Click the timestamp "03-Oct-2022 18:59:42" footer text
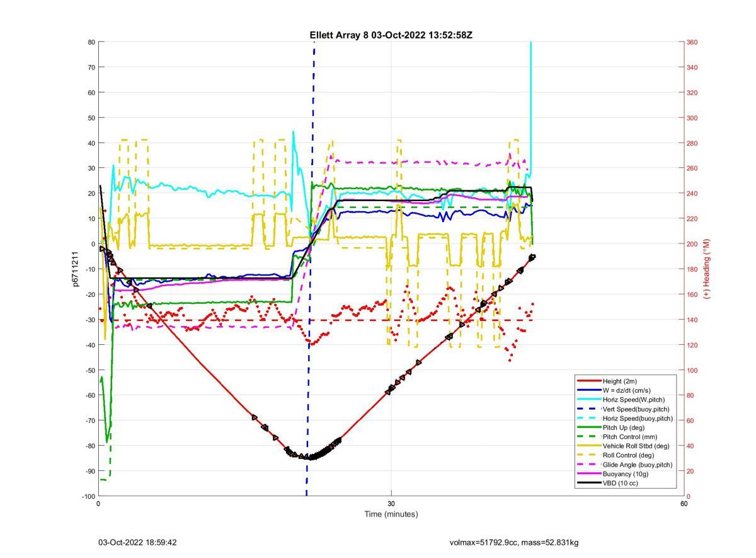This screenshot has height=558, width=756. [137, 542]
